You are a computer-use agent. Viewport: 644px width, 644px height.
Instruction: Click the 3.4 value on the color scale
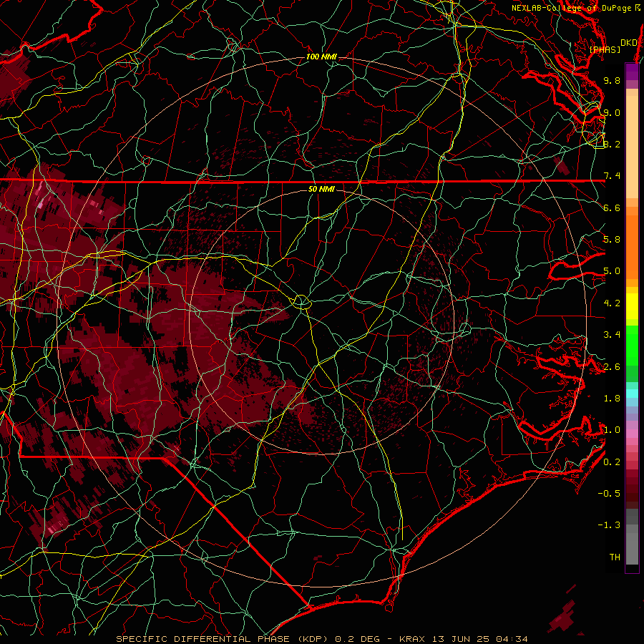click(x=612, y=335)
